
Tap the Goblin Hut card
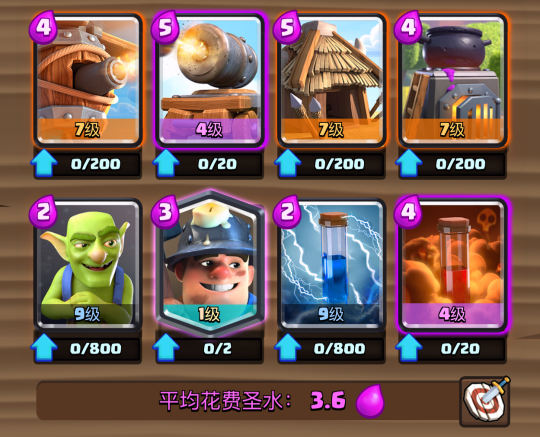[332, 81]
